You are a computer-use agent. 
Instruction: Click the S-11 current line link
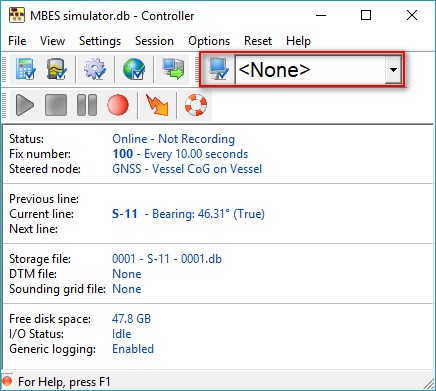125,214
